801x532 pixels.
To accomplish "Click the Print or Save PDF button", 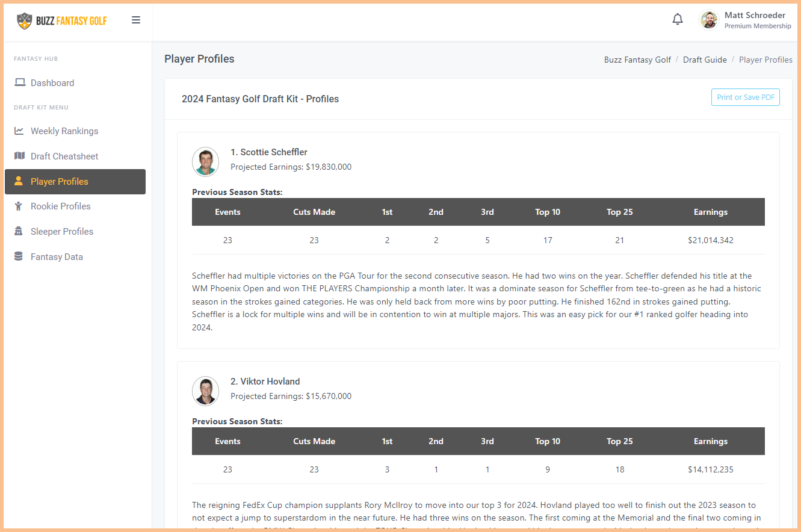I will coord(746,97).
